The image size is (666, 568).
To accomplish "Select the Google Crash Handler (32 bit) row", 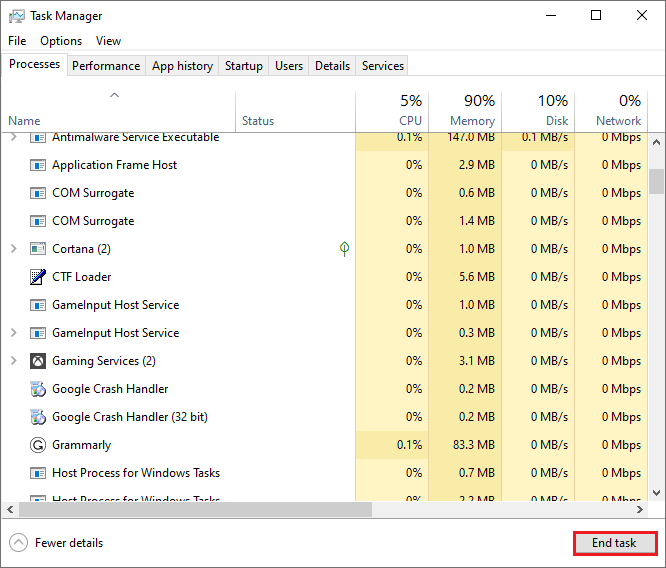I will pyautogui.click(x=325, y=417).
